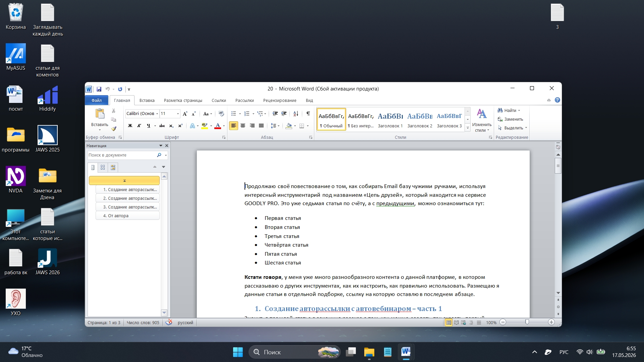Switch to the Ссылки ribbon tab
The width and height of the screenshot is (644, 362).
pyautogui.click(x=219, y=100)
